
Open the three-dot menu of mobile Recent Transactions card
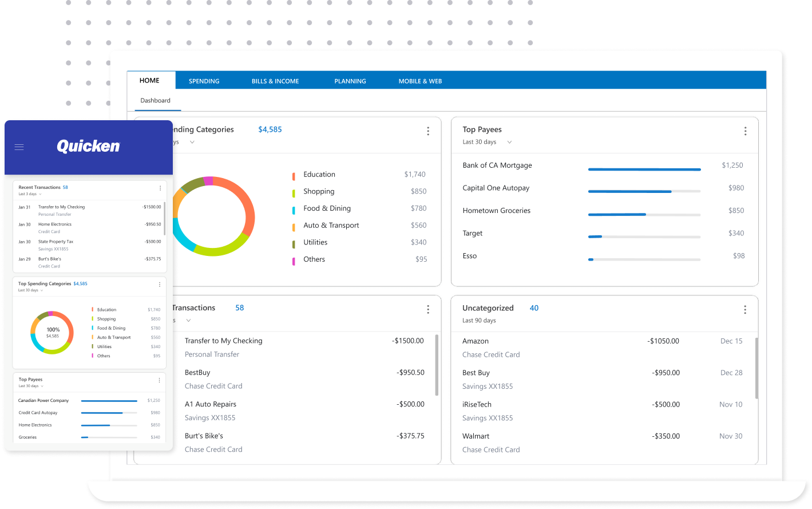(160, 188)
